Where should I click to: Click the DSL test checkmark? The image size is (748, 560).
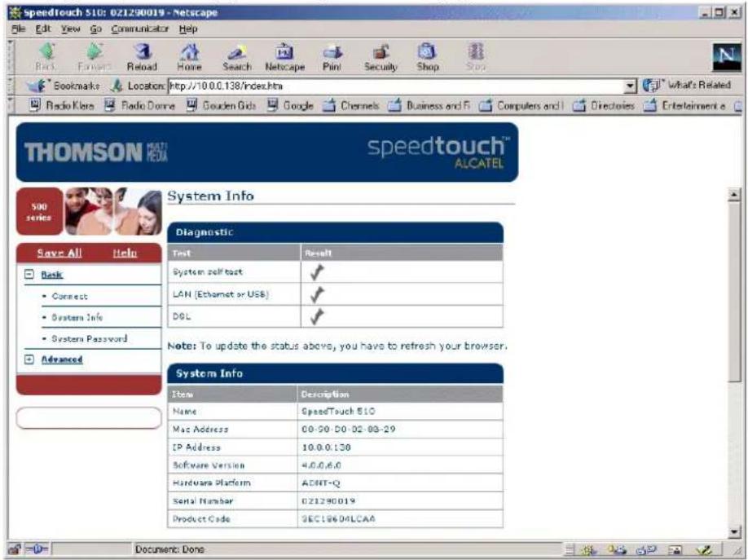click(317, 316)
